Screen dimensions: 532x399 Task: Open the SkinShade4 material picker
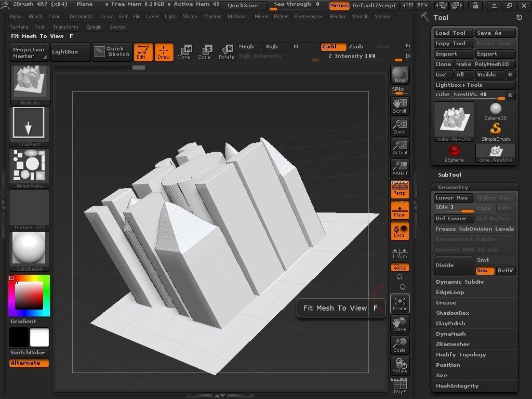[29, 251]
